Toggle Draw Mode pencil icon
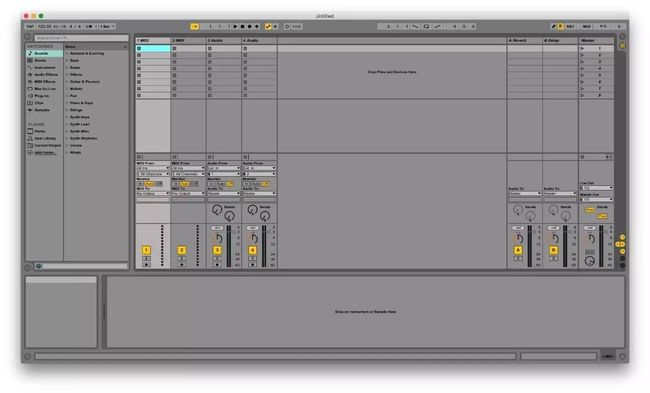 [x=553, y=27]
